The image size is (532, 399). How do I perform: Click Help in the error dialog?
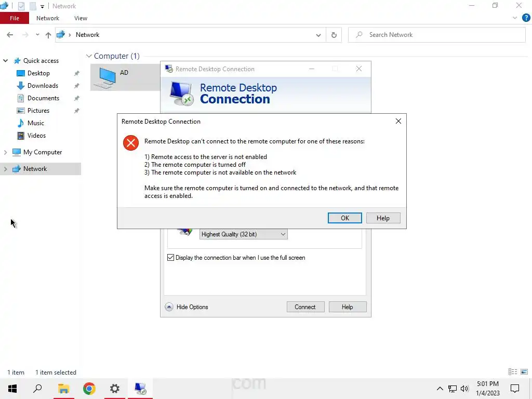[383, 218]
